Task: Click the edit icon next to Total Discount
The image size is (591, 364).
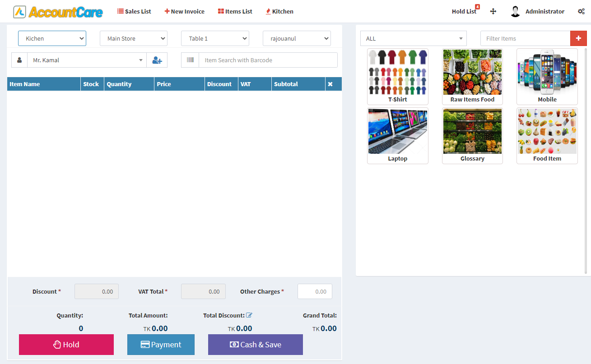Action: [250, 315]
